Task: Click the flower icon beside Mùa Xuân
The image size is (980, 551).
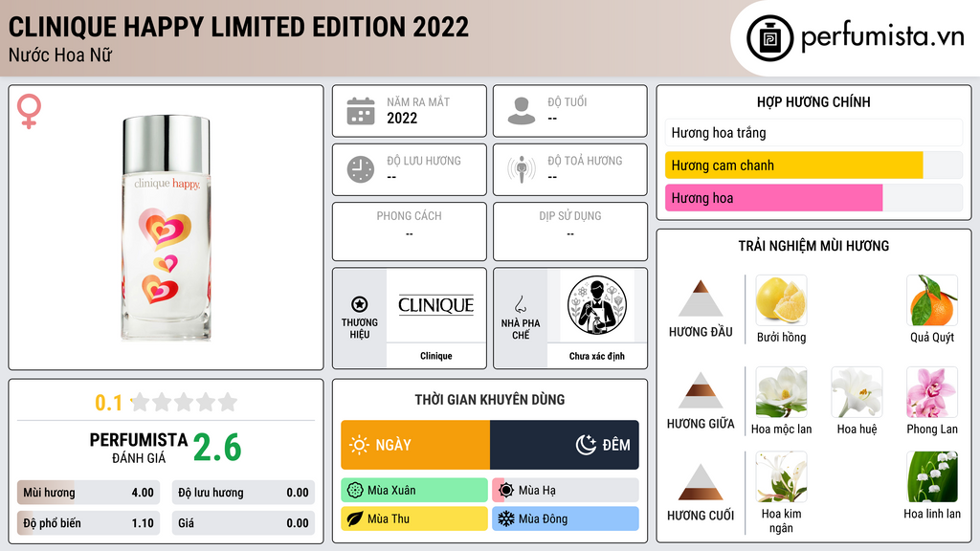Action: [x=355, y=491]
